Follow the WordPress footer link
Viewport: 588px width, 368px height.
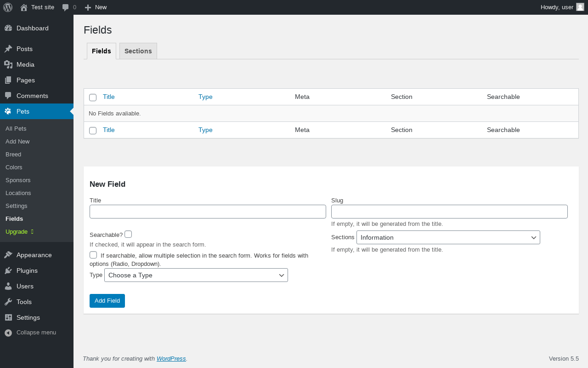point(171,359)
